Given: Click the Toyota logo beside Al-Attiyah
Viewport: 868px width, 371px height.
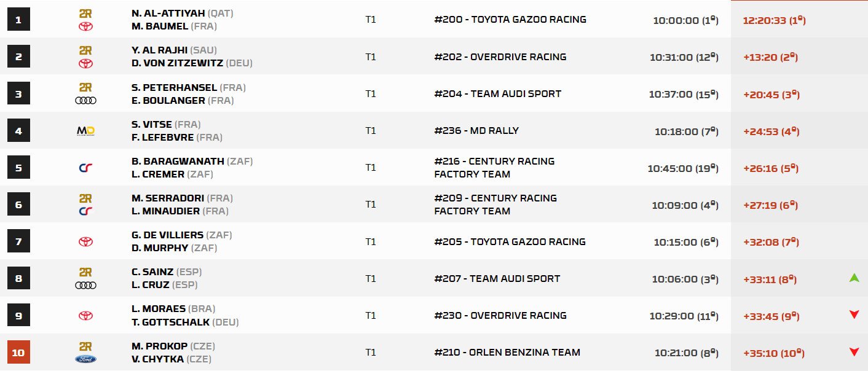Looking at the screenshot, I should [x=85, y=26].
